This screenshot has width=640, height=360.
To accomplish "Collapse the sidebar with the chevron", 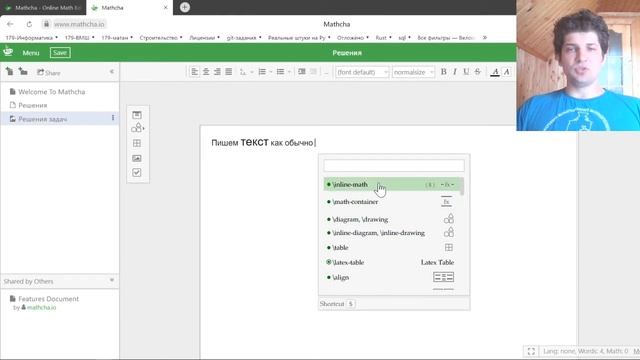I will [x=112, y=72].
